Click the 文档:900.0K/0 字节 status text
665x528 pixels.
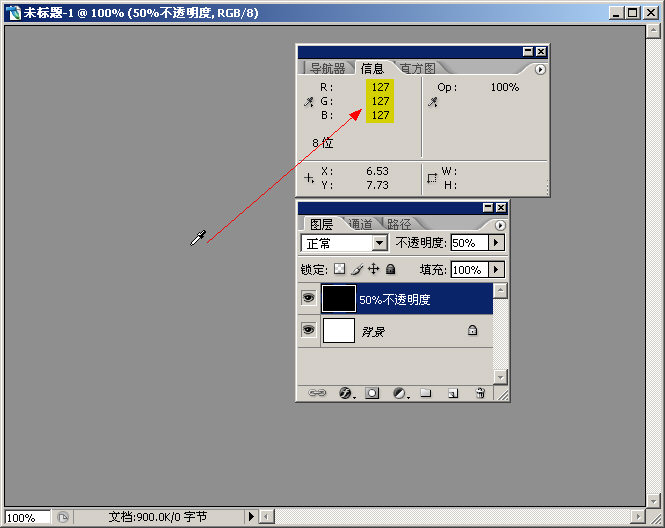pos(158,517)
